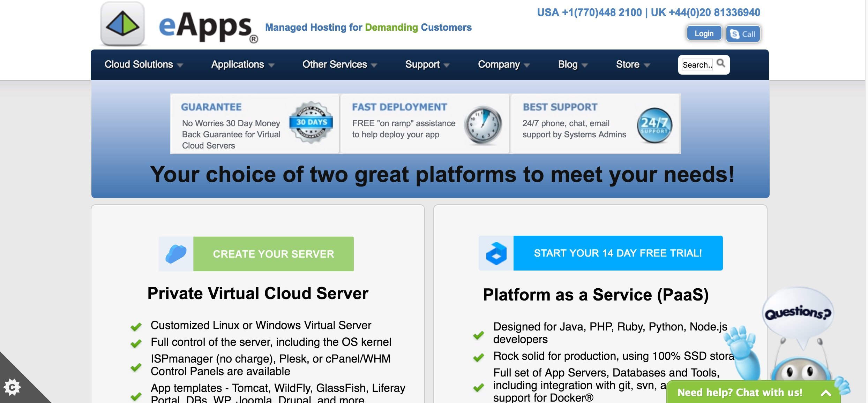Click the Login button
The width and height of the screenshot is (868, 403).
click(x=704, y=33)
